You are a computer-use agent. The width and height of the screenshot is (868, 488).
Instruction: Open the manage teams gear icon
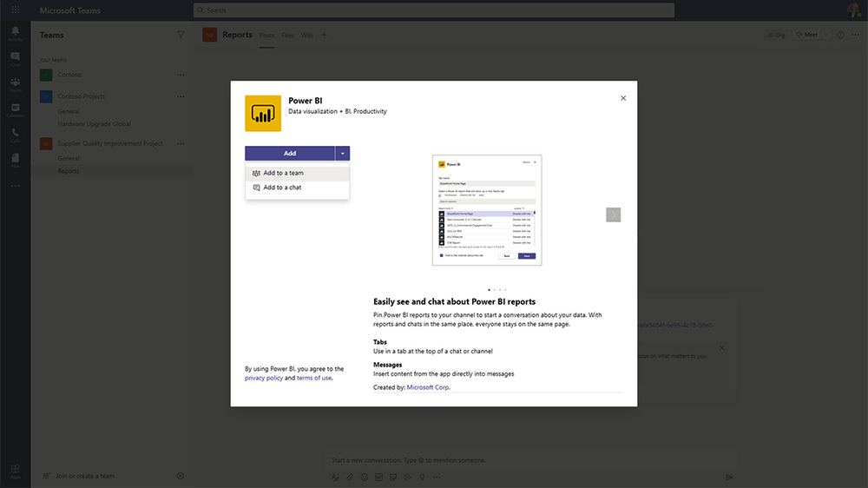click(181, 476)
